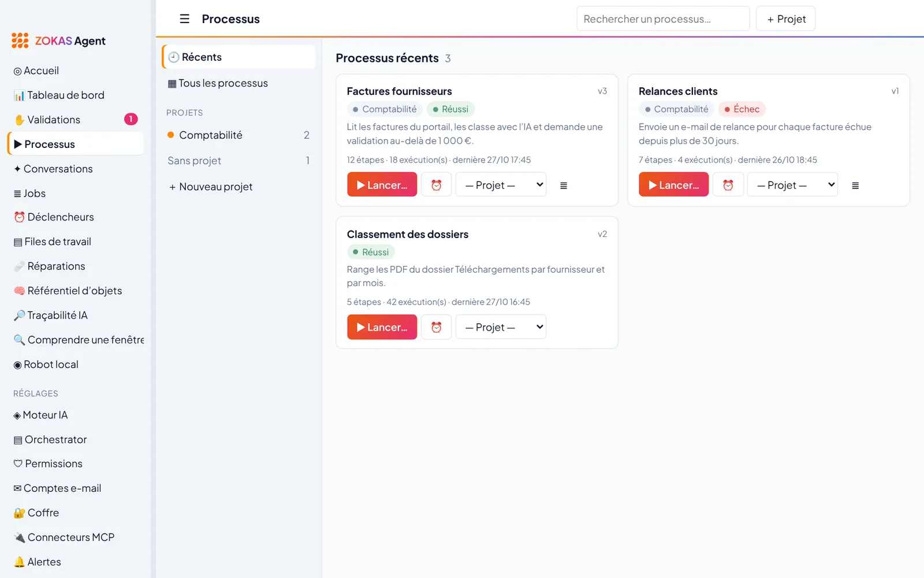The image size is (924, 578).
Task: Expand Projet dropdown on Relances clients
Action: 792,185
